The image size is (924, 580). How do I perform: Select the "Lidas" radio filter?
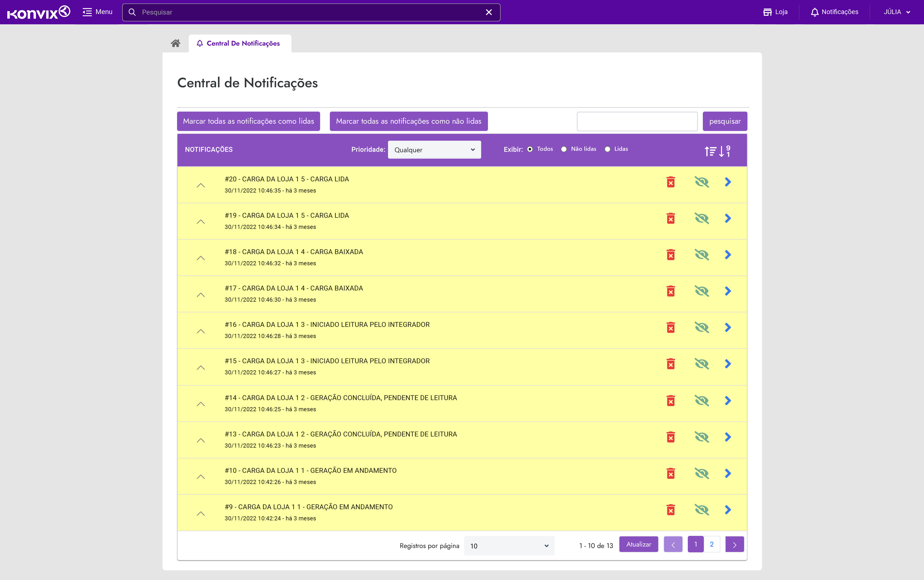(607, 149)
